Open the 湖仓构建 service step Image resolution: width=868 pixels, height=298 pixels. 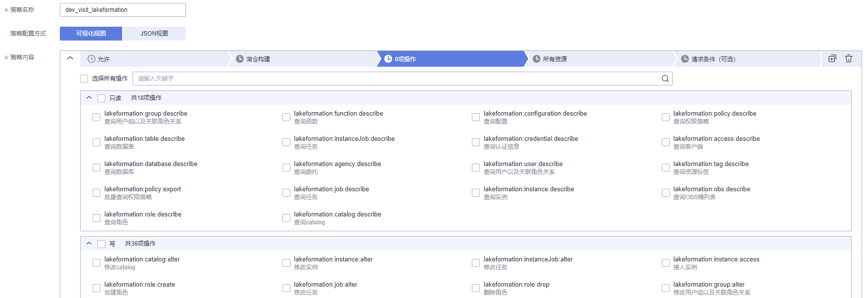click(x=303, y=59)
